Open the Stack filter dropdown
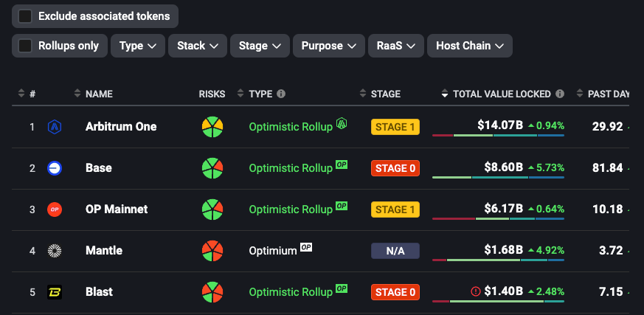This screenshot has width=644, height=315. [198, 46]
